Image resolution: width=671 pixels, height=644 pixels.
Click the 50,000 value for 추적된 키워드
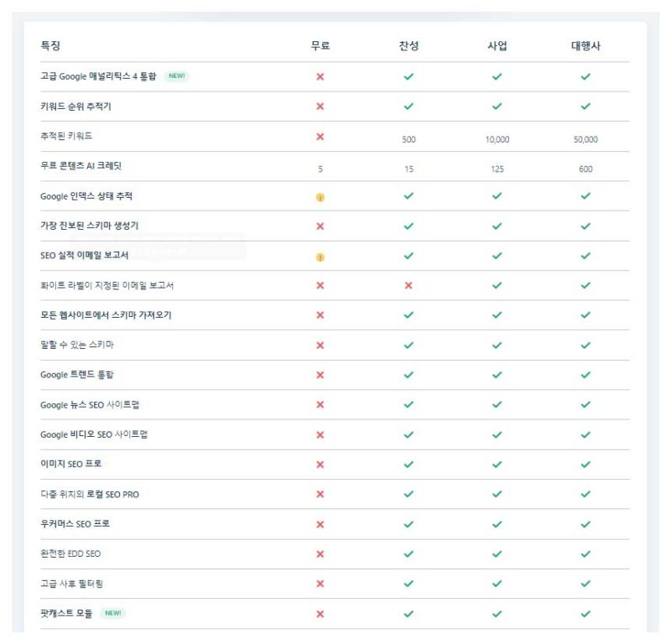(585, 140)
